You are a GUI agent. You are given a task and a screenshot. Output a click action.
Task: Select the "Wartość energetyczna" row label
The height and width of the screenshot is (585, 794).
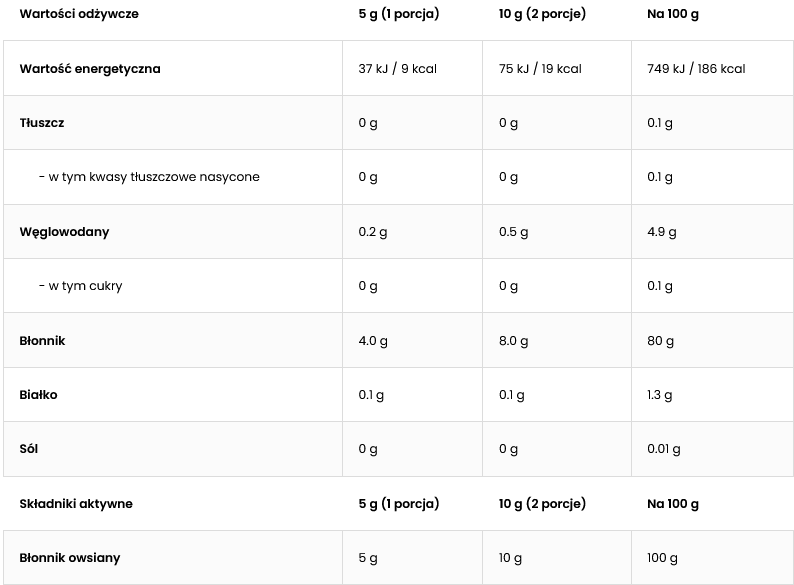pos(90,69)
